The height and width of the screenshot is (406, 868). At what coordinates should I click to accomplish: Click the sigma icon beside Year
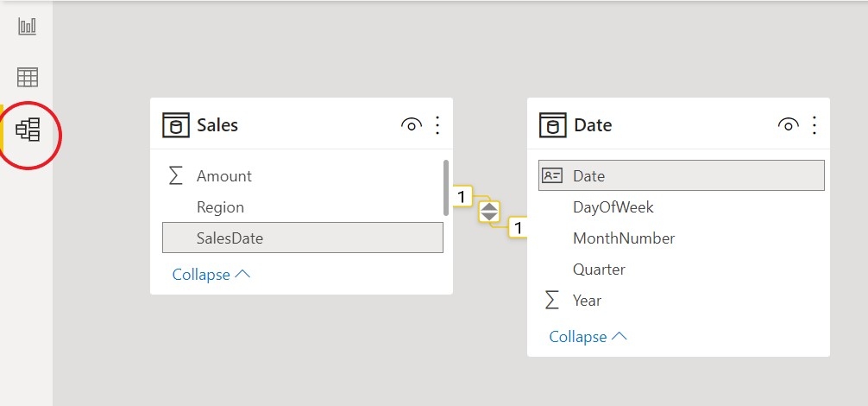coord(551,301)
